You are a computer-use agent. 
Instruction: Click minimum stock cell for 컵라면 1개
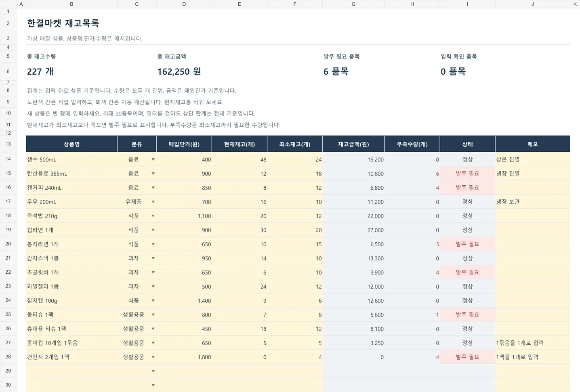click(295, 230)
